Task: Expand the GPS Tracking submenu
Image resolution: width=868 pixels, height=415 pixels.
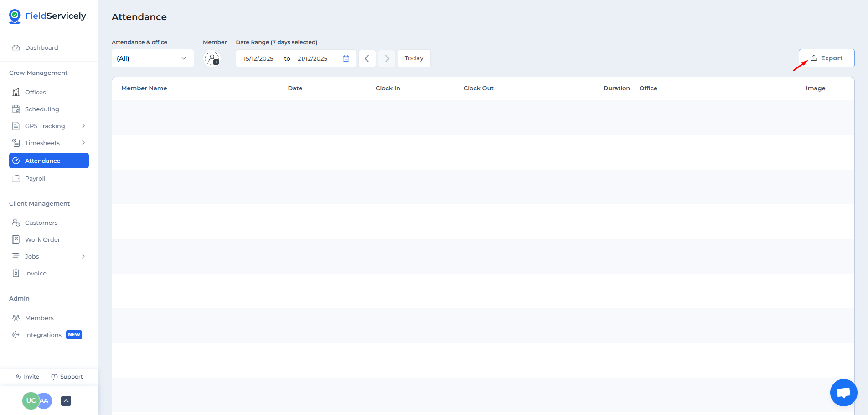Action: pyautogui.click(x=83, y=126)
